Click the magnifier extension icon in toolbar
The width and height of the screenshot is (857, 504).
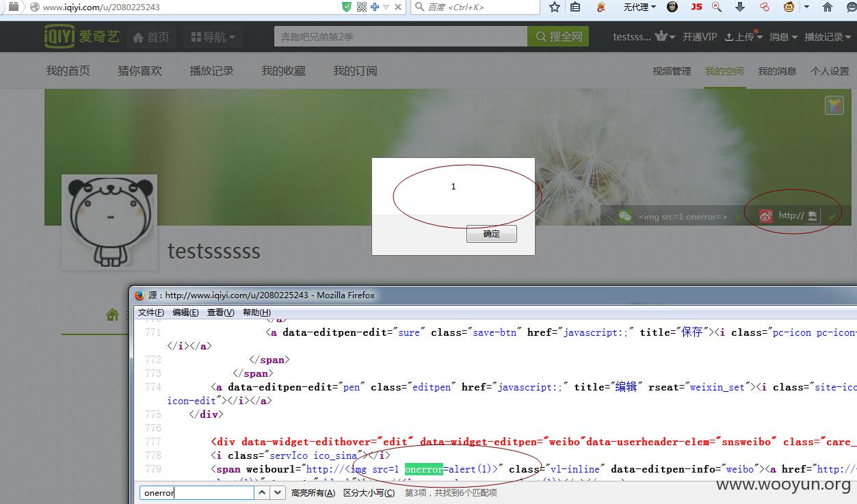click(717, 7)
